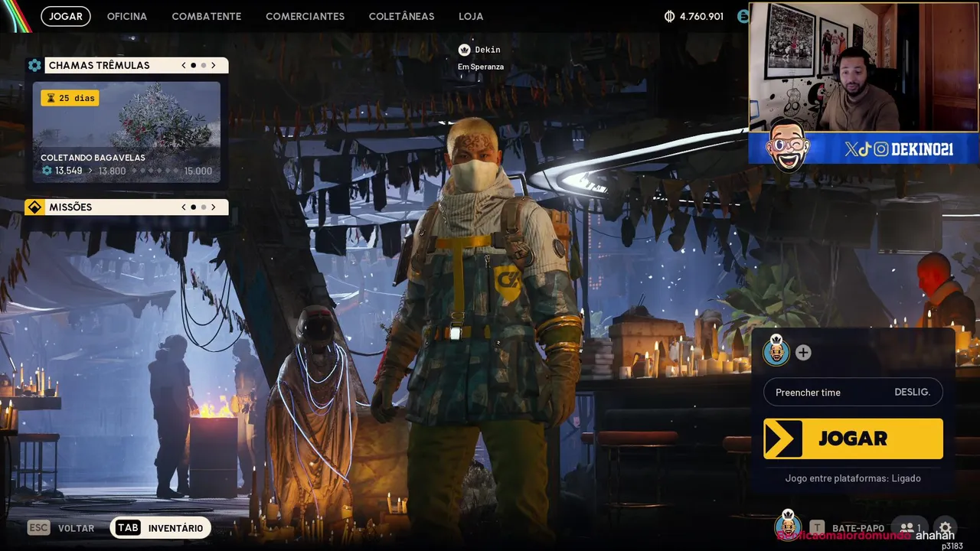Switch to the LOJA tab

pyautogui.click(x=471, y=16)
